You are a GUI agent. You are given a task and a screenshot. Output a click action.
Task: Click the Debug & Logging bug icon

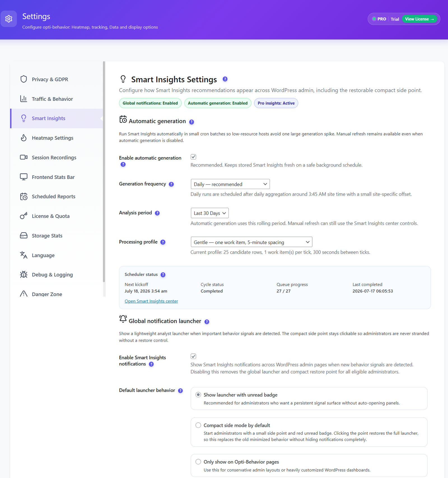(x=24, y=274)
